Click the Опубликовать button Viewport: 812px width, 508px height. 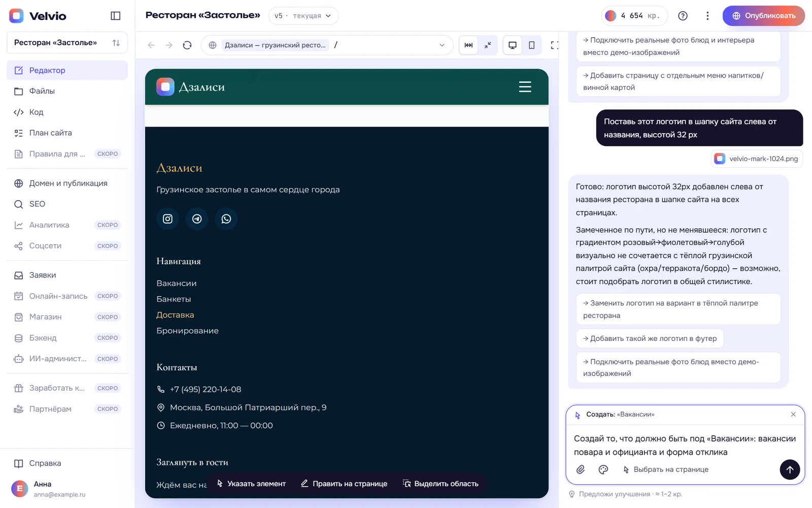[763, 16]
